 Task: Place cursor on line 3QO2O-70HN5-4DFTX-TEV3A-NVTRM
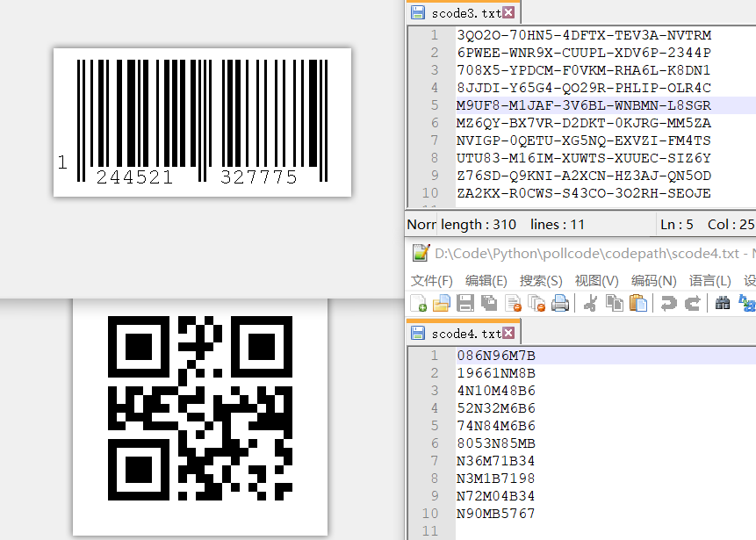point(584,35)
